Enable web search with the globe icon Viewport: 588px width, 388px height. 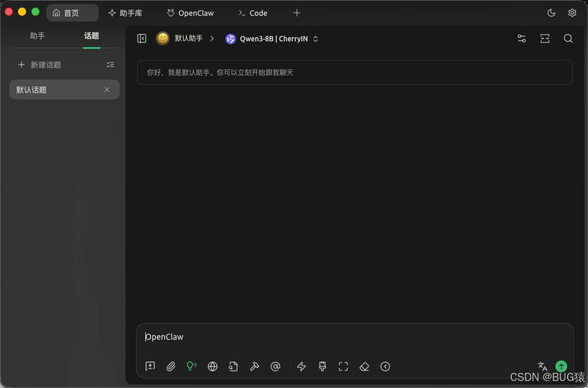tap(212, 366)
